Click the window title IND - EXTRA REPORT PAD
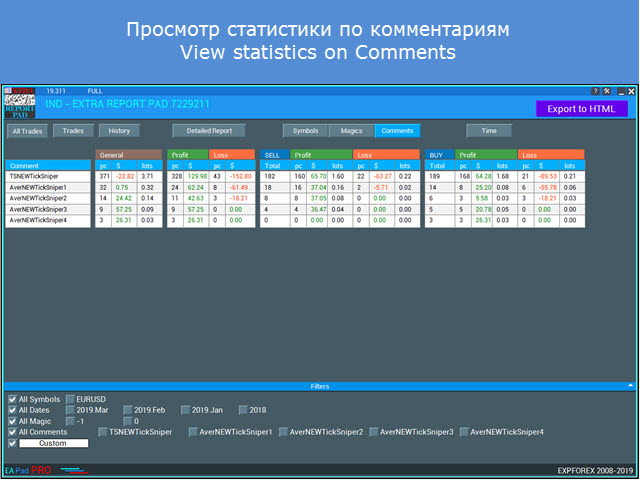This screenshot has width=640, height=480. click(x=127, y=104)
